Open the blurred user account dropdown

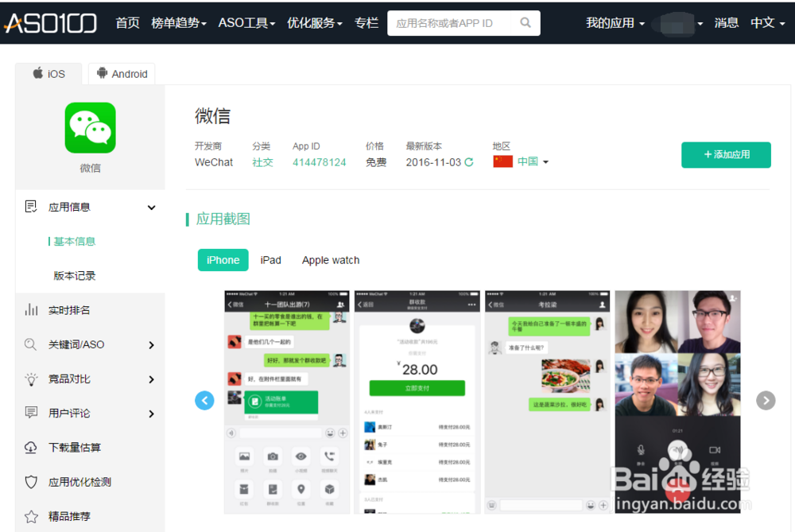pos(678,23)
